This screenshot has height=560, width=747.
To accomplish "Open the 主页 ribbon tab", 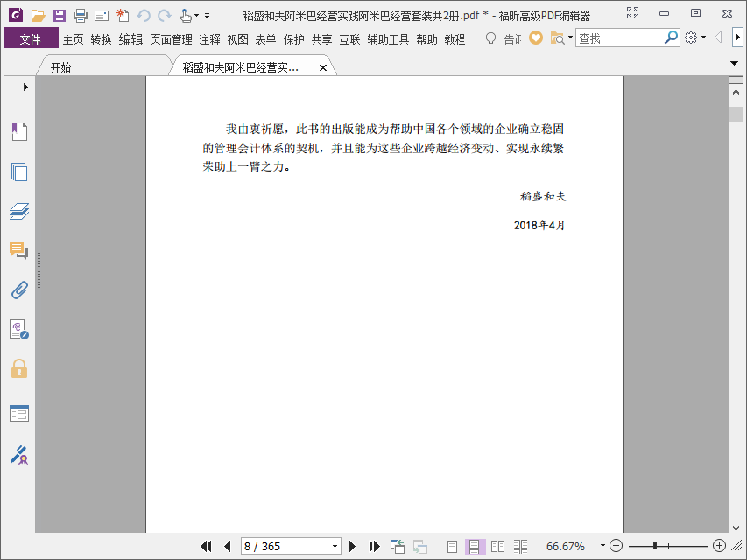I will [x=74, y=39].
